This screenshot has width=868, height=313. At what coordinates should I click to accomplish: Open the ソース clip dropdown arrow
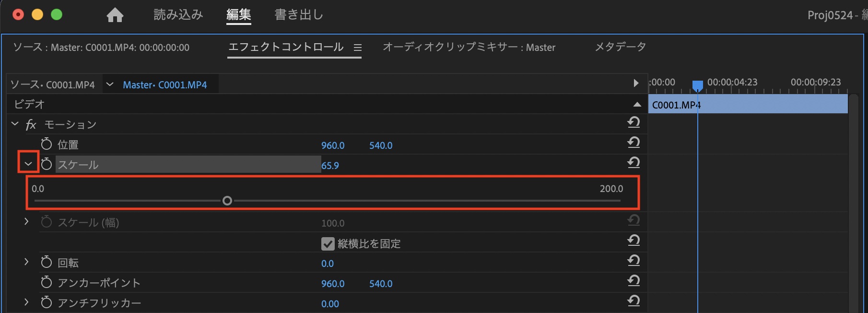[x=110, y=84]
